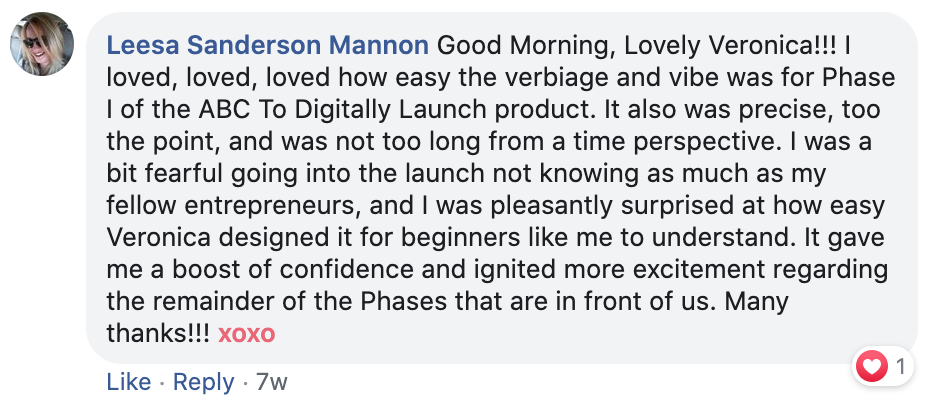Reply to Leesa's comment
Viewport: 940px width, 408px height.
tap(204, 382)
